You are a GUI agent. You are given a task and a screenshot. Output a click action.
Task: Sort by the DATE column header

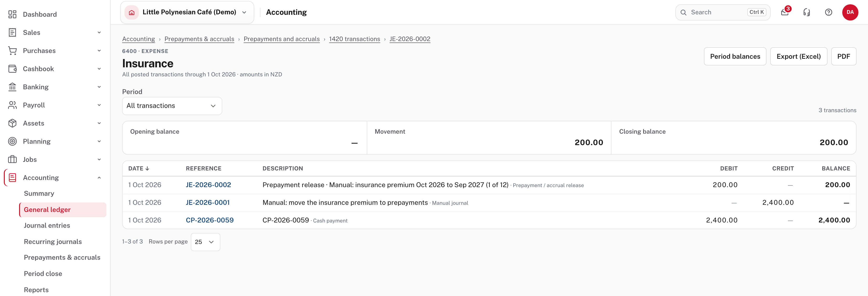(x=139, y=169)
